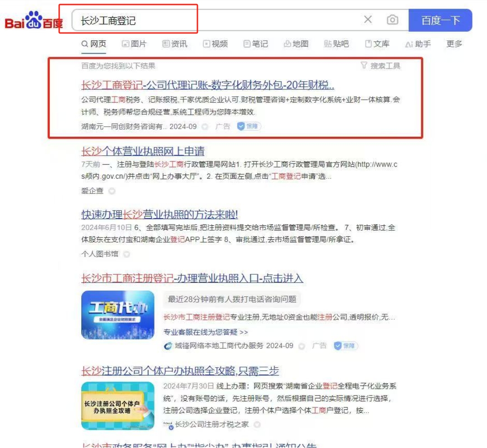Click circle icon beside 爱企查
487x448 pixels.
pyautogui.click(x=112, y=191)
